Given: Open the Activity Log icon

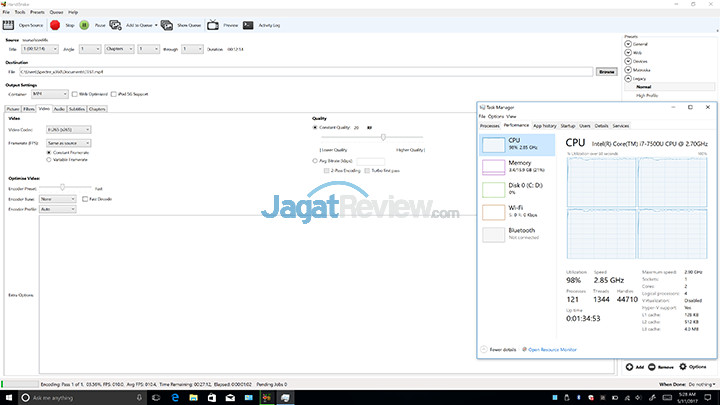Looking at the screenshot, I should click(248, 25).
